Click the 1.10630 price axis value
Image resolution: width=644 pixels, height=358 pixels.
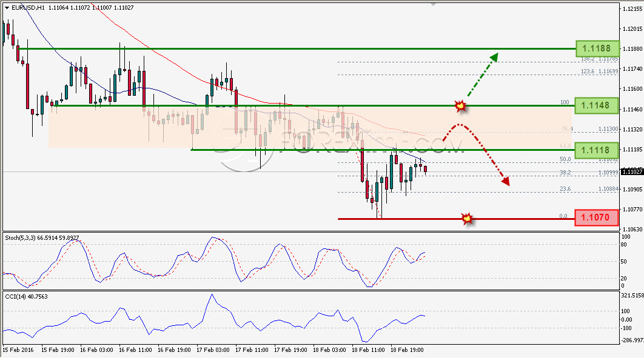632,230
